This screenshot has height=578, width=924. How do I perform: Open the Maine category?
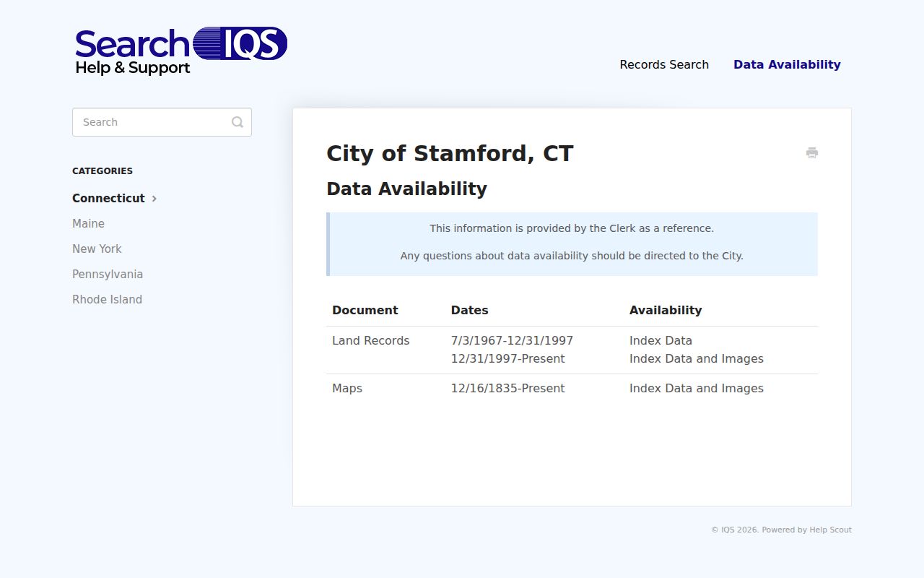tap(88, 223)
